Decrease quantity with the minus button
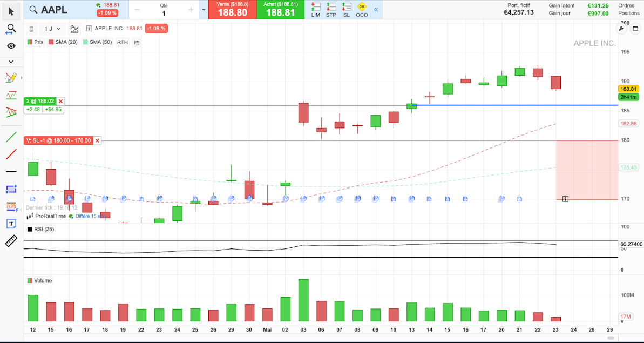The width and height of the screenshot is (644, 343). tap(137, 10)
